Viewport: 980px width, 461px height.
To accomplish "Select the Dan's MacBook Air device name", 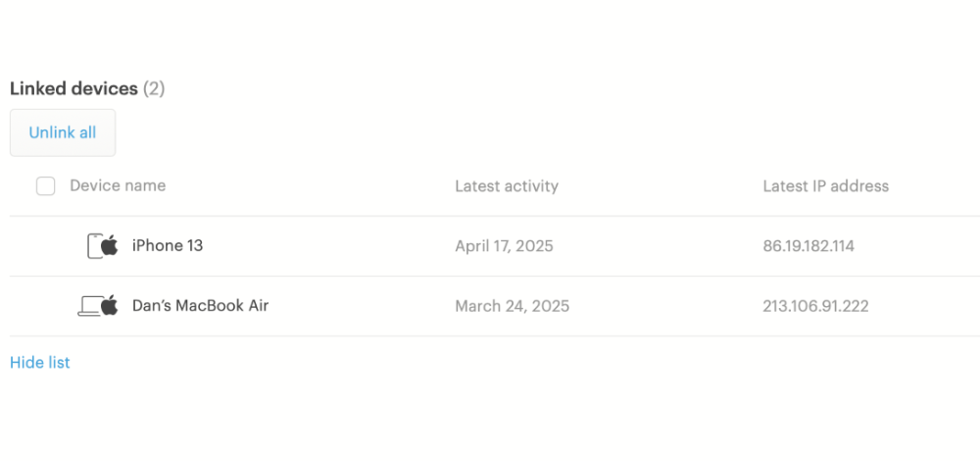I will [201, 306].
